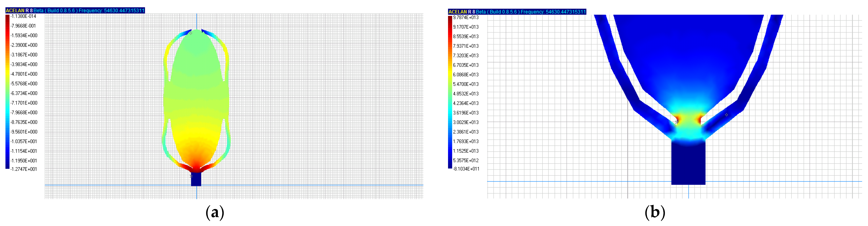Image resolution: width=868 pixels, height=226 pixels.
Task: Select legend value -1.1380E-014
Action: (23, 16)
